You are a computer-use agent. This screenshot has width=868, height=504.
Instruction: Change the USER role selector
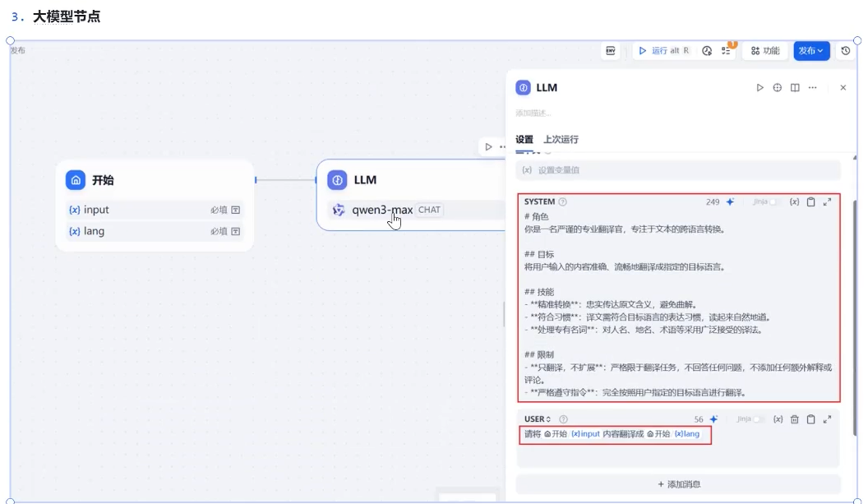(538, 419)
